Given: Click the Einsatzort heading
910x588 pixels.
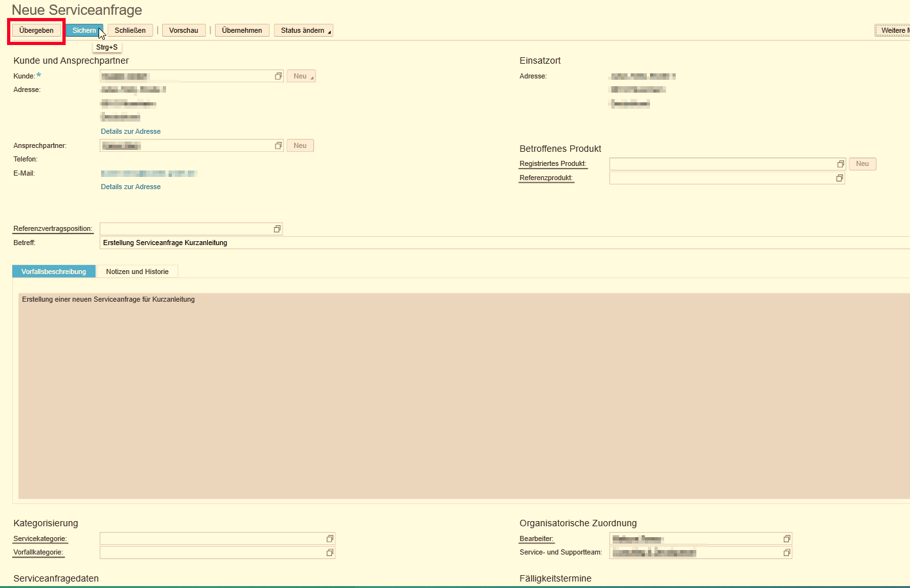Looking at the screenshot, I should point(540,60).
